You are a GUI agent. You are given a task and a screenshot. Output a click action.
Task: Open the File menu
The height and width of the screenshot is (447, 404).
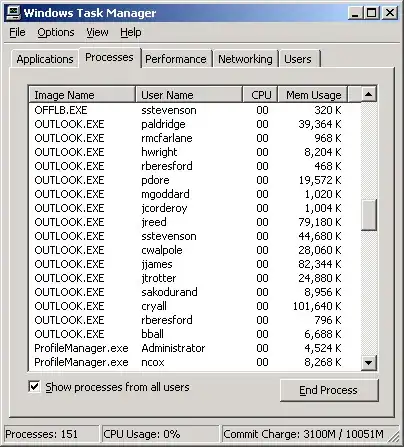point(17,32)
